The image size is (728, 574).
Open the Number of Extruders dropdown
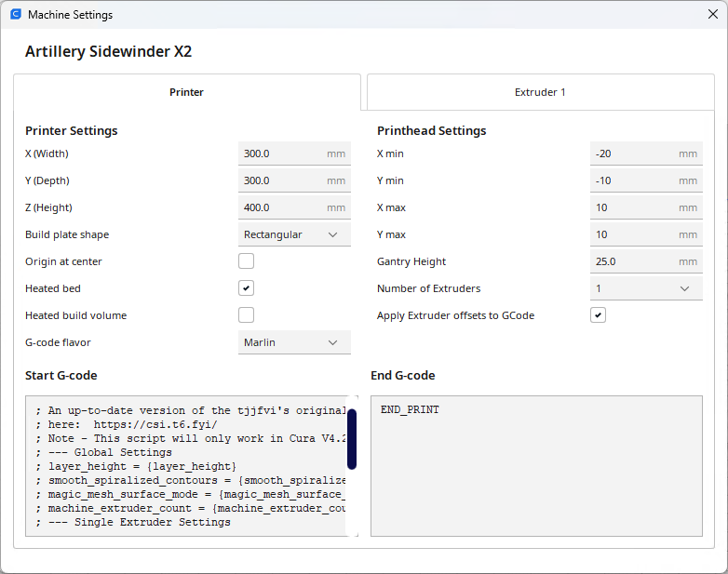[646, 288]
